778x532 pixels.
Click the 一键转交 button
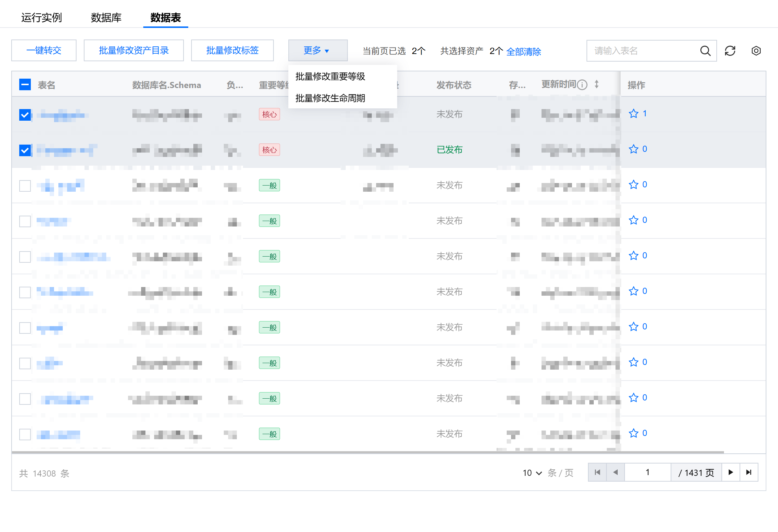(44, 50)
